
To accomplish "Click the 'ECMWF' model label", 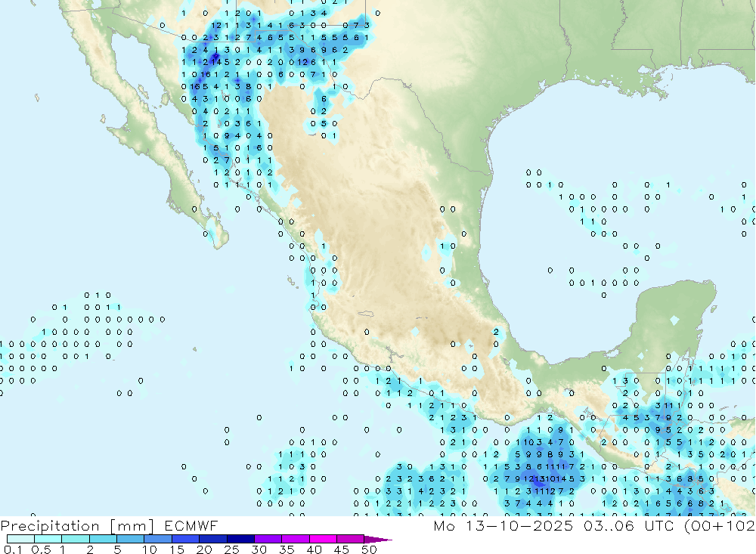I will (191, 526).
